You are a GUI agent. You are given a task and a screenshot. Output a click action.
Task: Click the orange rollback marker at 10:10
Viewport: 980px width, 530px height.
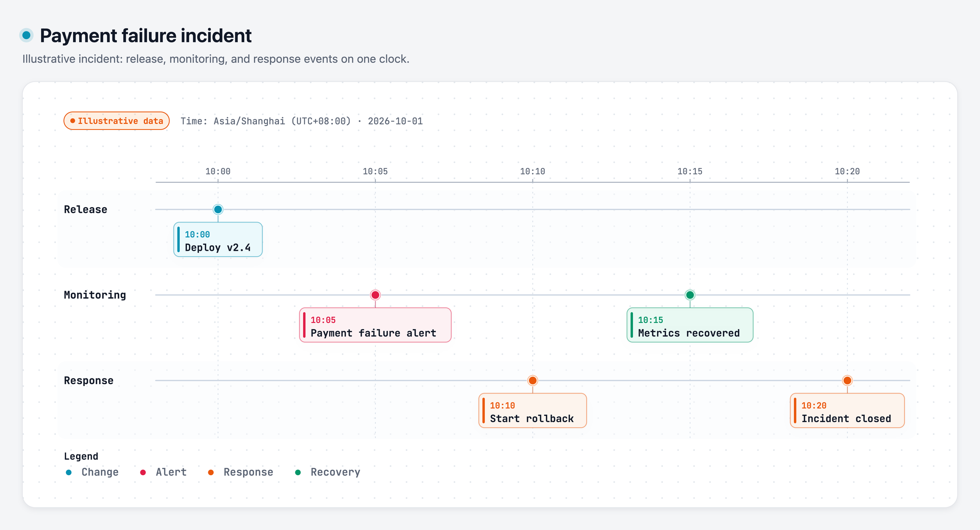point(532,380)
